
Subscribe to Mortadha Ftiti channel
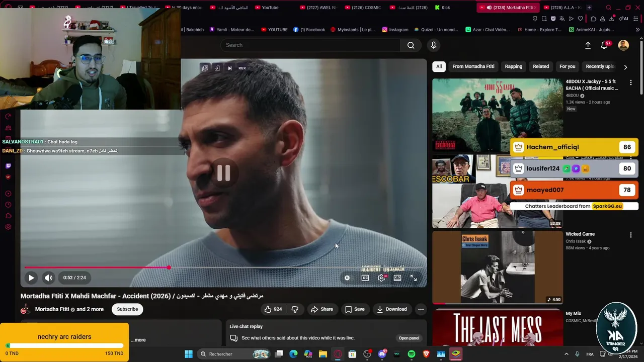(127, 309)
